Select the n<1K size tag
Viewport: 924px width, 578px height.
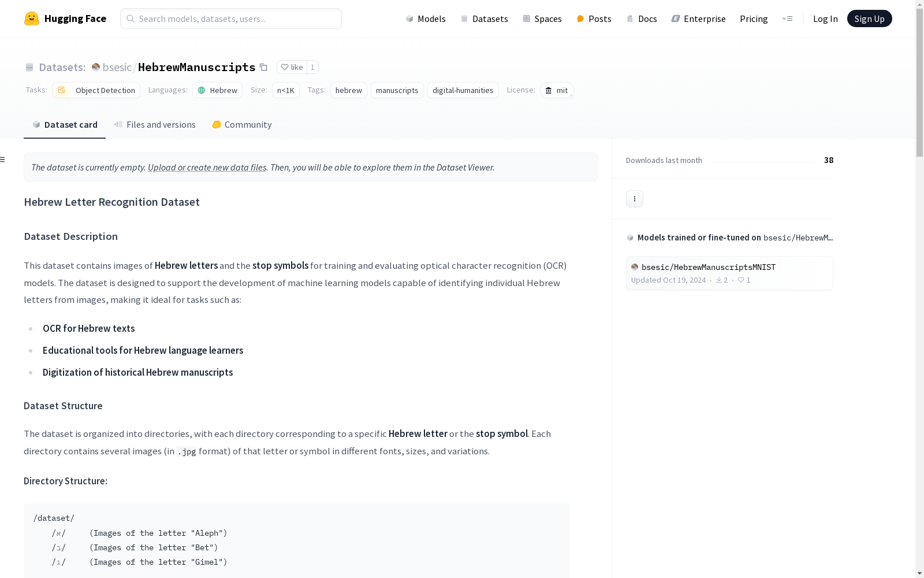pos(286,90)
